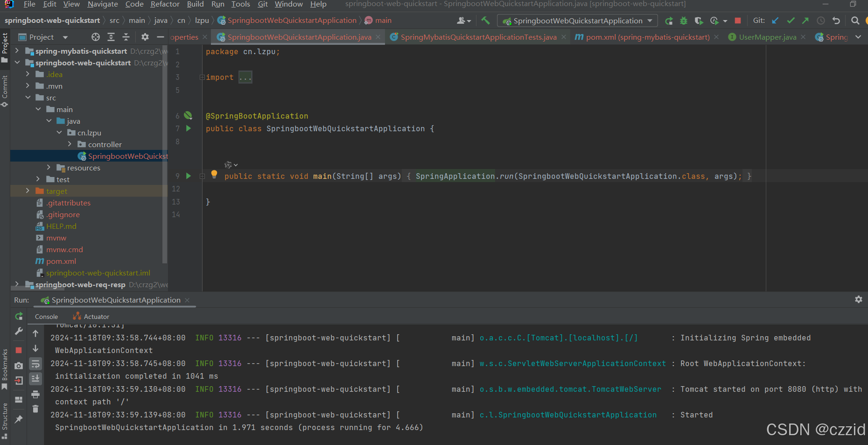Show hidden editor tabs chevron
Image resolution: width=868 pixels, height=445 pixels.
tap(858, 37)
